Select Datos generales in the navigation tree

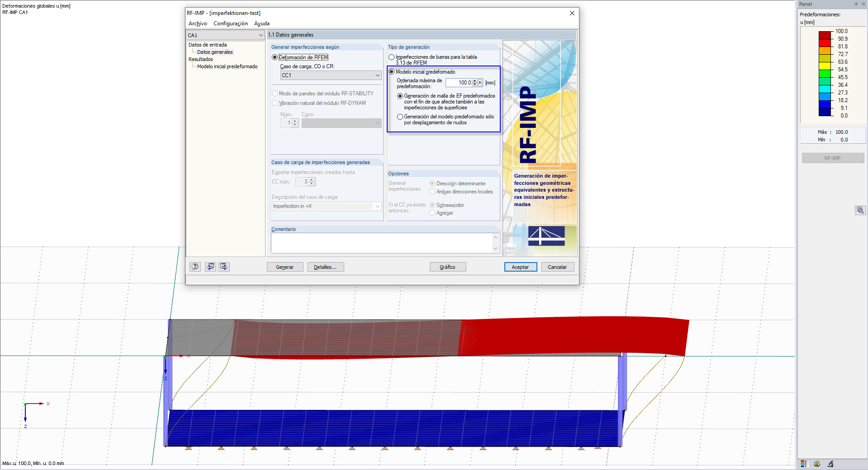(x=215, y=52)
